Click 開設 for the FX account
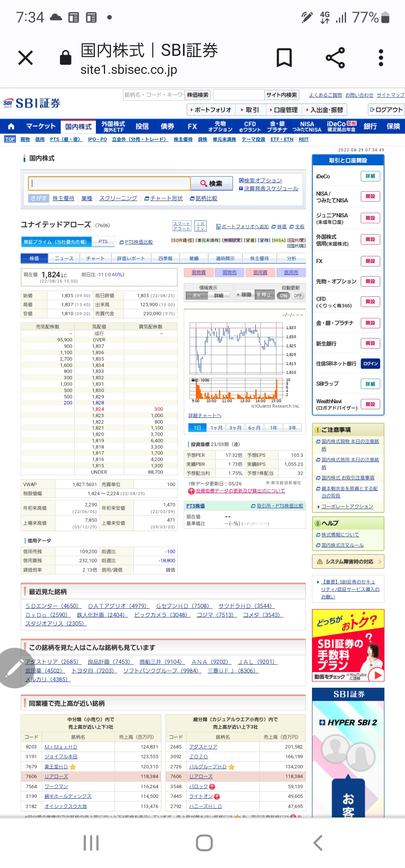This screenshot has width=405, height=868. [x=370, y=261]
